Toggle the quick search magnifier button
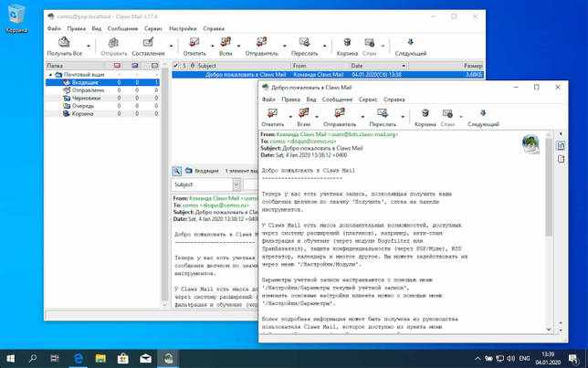 [x=176, y=171]
